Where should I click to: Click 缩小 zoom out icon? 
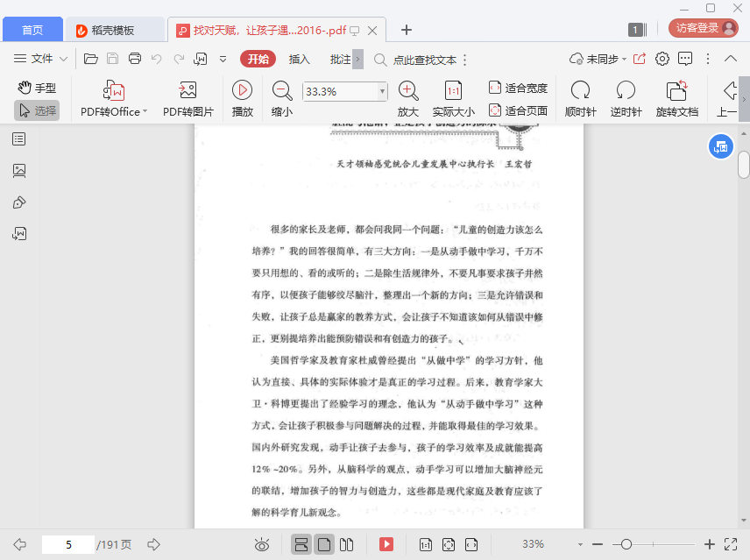click(x=282, y=99)
